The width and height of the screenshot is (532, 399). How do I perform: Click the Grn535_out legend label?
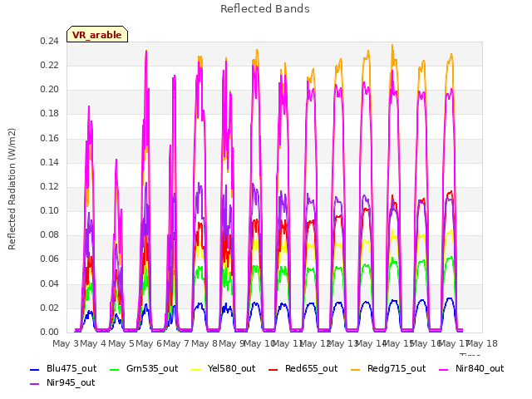tap(152, 368)
